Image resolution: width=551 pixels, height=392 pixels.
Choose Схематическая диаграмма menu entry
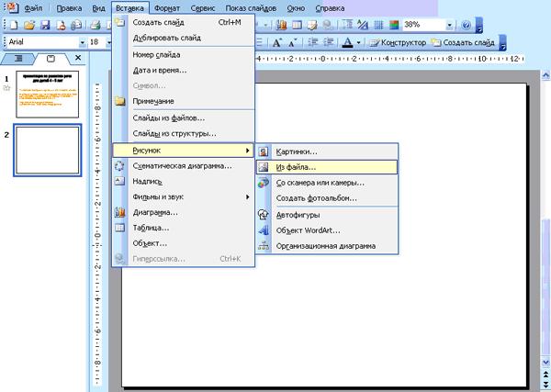[184, 166]
